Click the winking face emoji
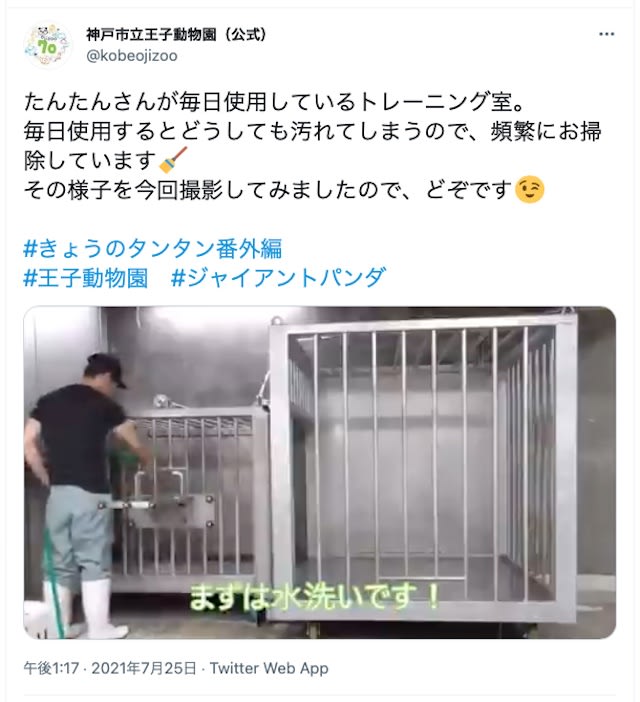 click(x=530, y=189)
